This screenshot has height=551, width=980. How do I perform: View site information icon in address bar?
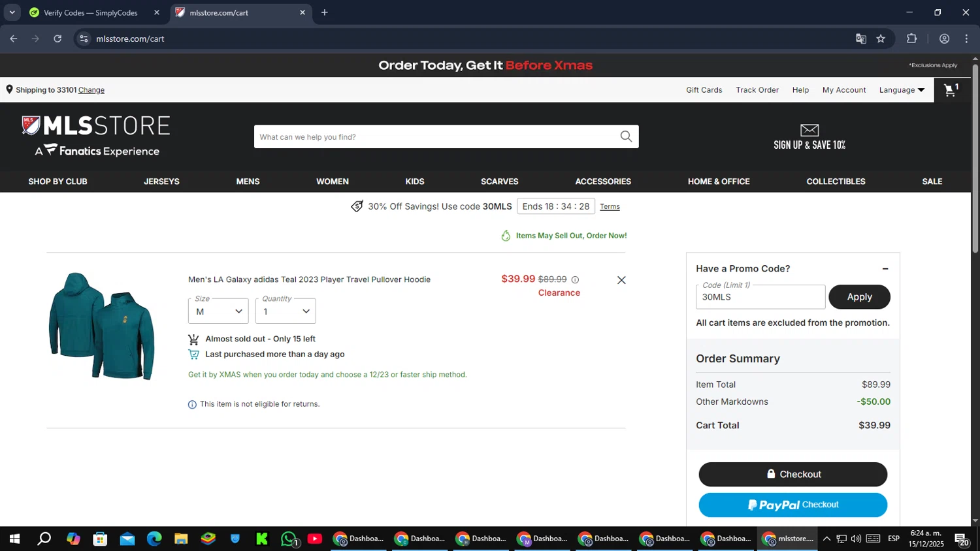pos(84,39)
